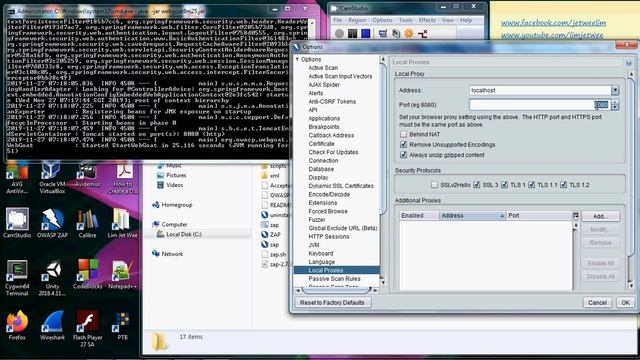Select Dynamic SSL Certificates tree item

tap(341, 186)
